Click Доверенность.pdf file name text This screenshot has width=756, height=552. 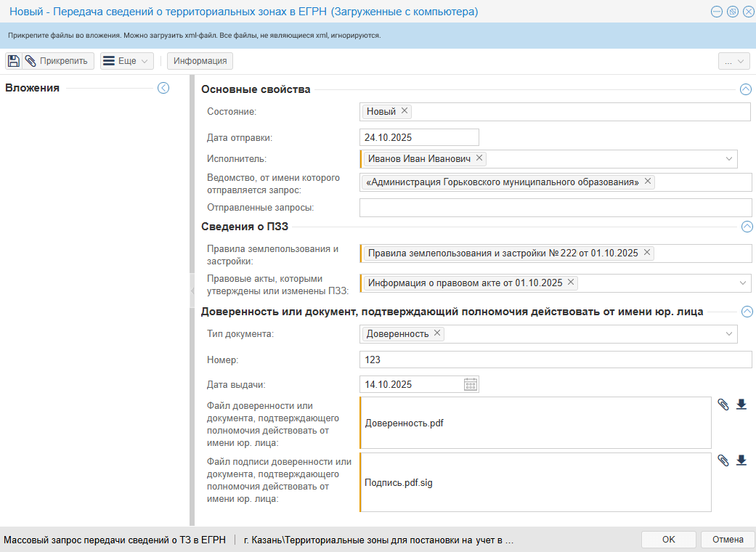click(404, 423)
